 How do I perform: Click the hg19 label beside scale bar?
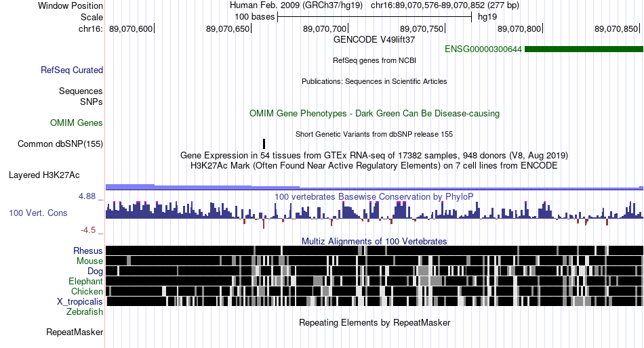pos(487,17)
